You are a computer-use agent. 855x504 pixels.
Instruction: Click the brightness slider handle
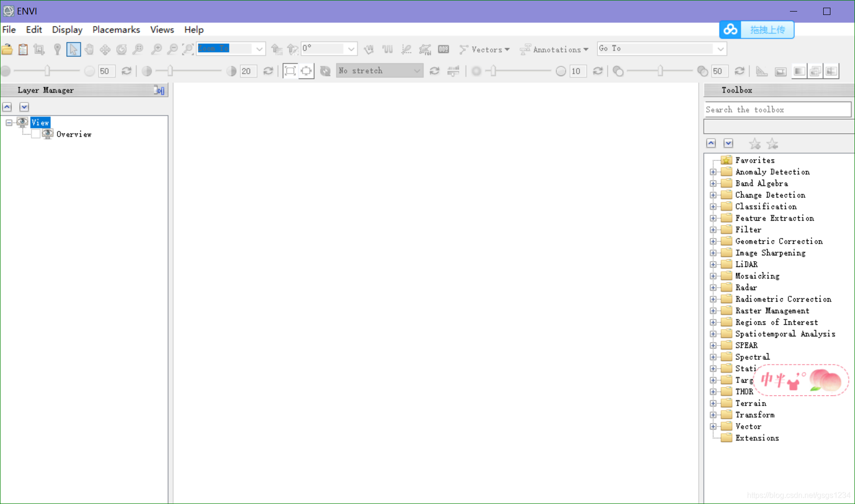click(x=47, y=71)
